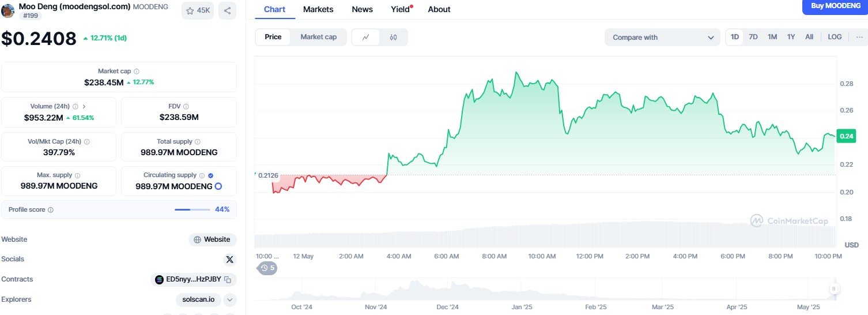Click the Profile score info icon

(x=51, y=210)
